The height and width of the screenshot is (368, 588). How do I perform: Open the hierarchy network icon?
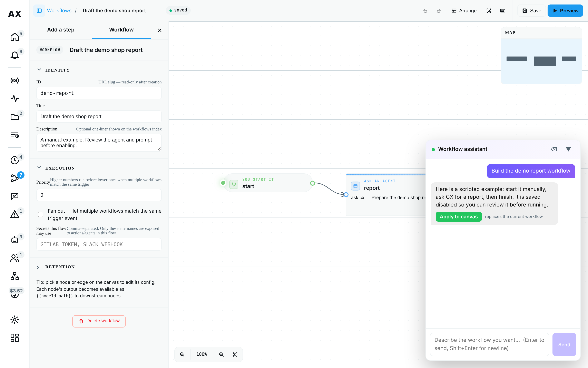click(x=14, y=276)
